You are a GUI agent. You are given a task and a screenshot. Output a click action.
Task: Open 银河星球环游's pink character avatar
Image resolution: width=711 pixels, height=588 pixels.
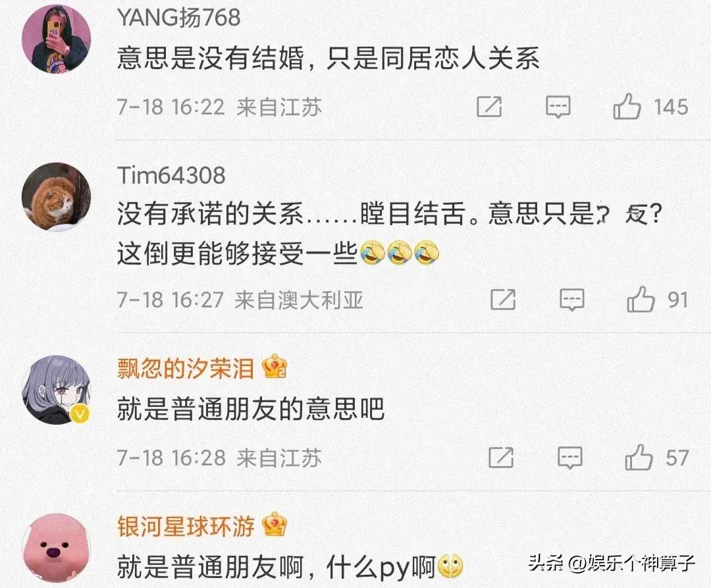57,548
